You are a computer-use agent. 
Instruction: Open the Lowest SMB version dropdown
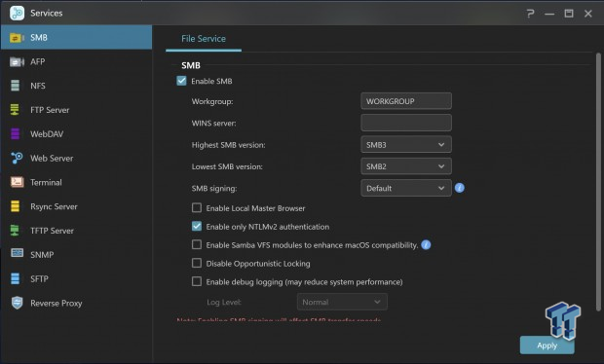coord(406,166)
